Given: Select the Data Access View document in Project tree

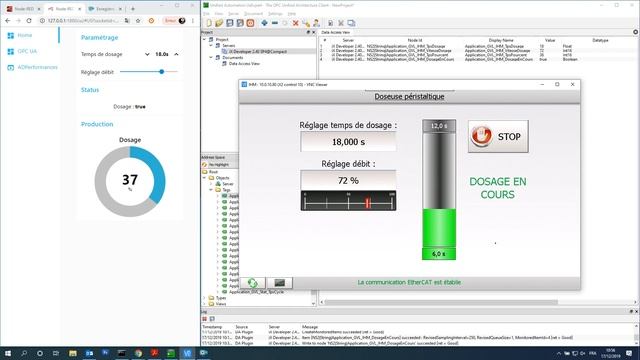Looking at the screenshot, I should [x=244, y=64].
